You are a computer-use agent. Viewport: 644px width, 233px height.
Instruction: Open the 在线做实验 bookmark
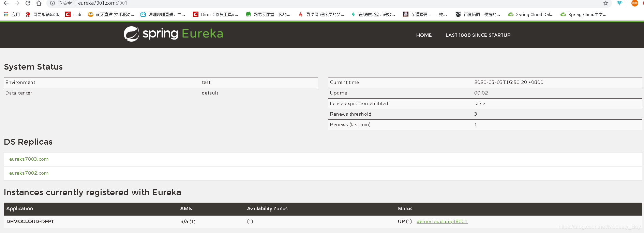tap(373, 14)
